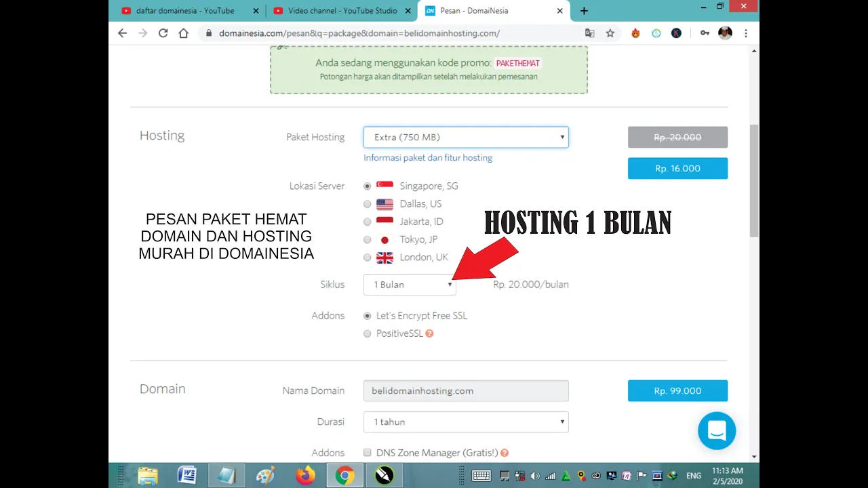This screenshot has width=868, height=488.
Task: Close the daftar domainesia tab
Action: click(x=256, y=11)
